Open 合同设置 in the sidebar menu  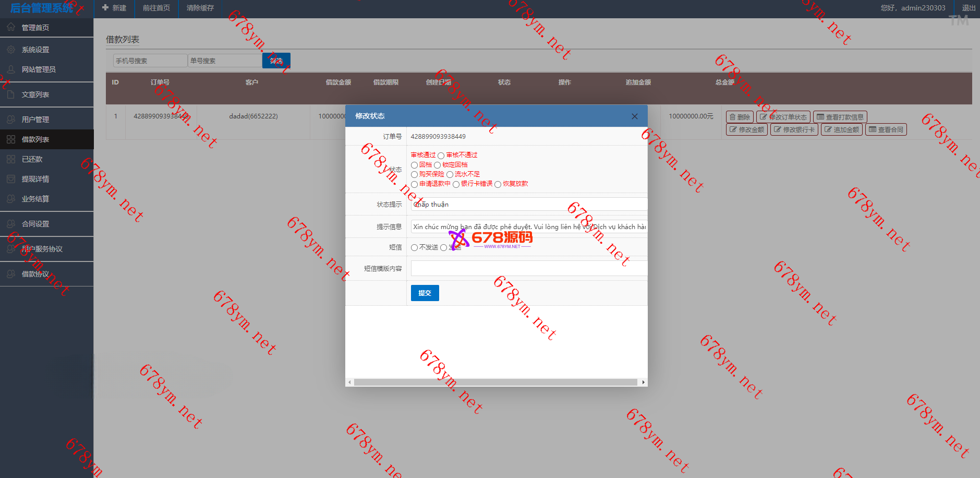(x=35, y=224)
